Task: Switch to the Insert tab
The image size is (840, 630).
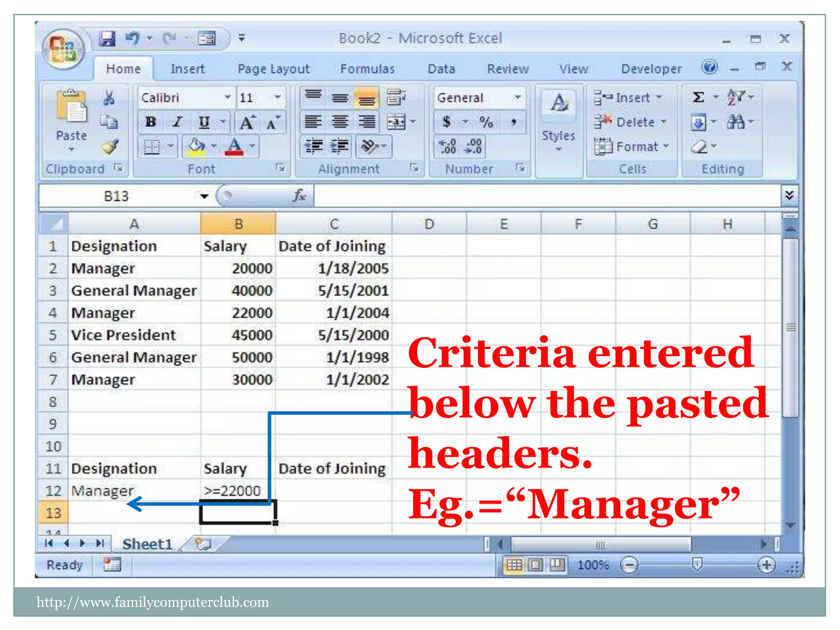Action: point(187,68)
